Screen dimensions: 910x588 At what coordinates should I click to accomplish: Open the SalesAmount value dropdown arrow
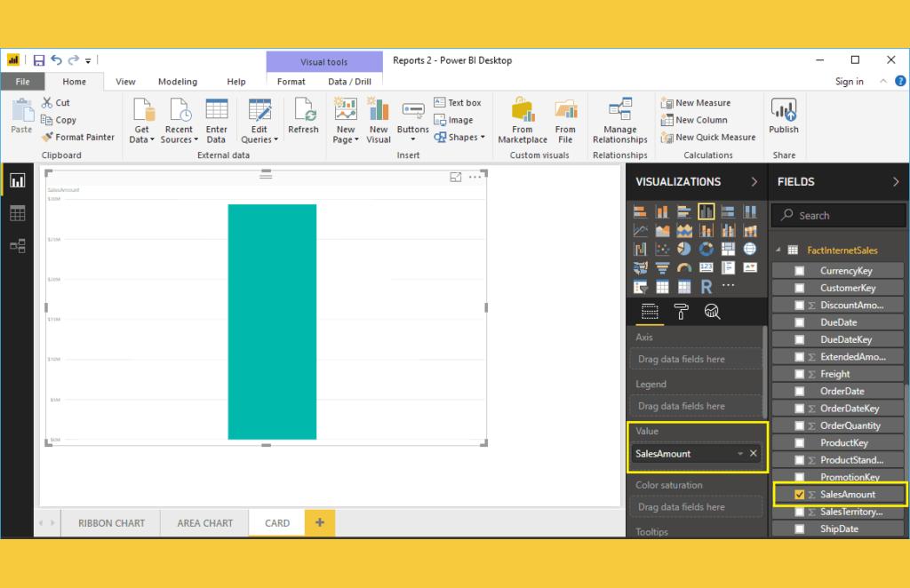pos(740,454)
